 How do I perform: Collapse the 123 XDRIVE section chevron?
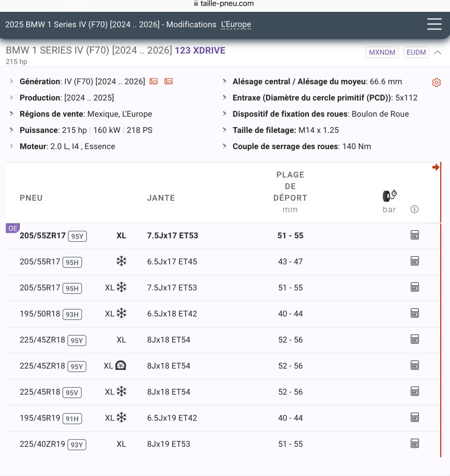pos(438,52)
